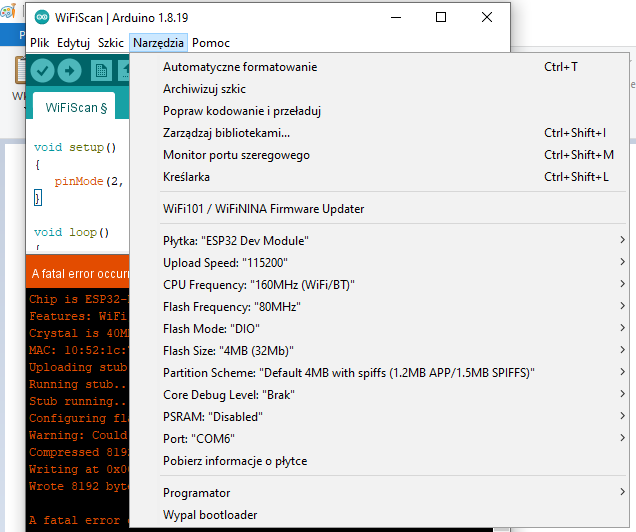Expand CPU Frequency "160MHz (WiFi/BT)" submenu

(379, 285)
